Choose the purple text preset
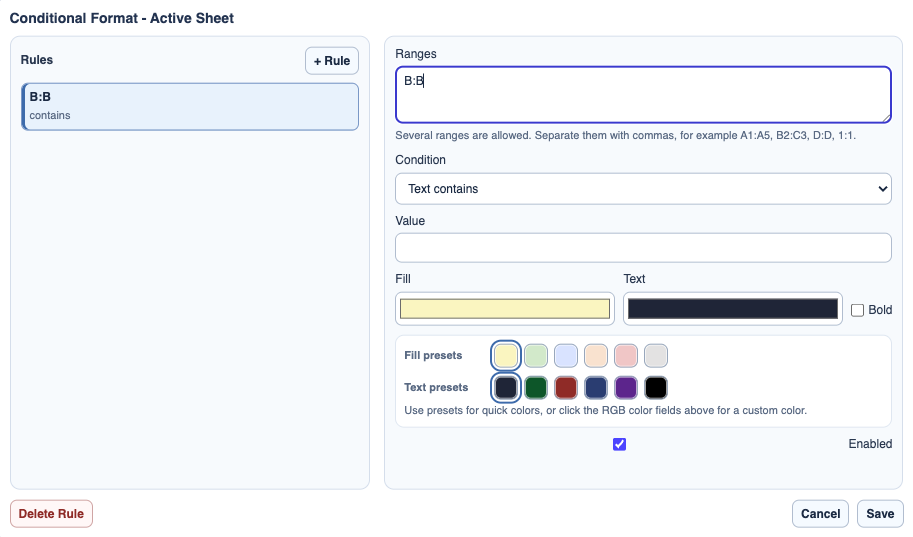The image size is (913, 537). tap(626, 388)
